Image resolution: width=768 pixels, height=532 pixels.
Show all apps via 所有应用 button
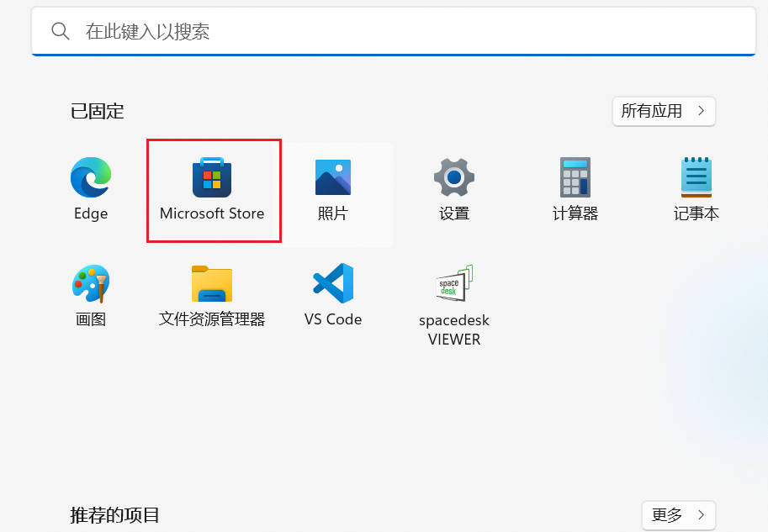(x=664, y=111)
